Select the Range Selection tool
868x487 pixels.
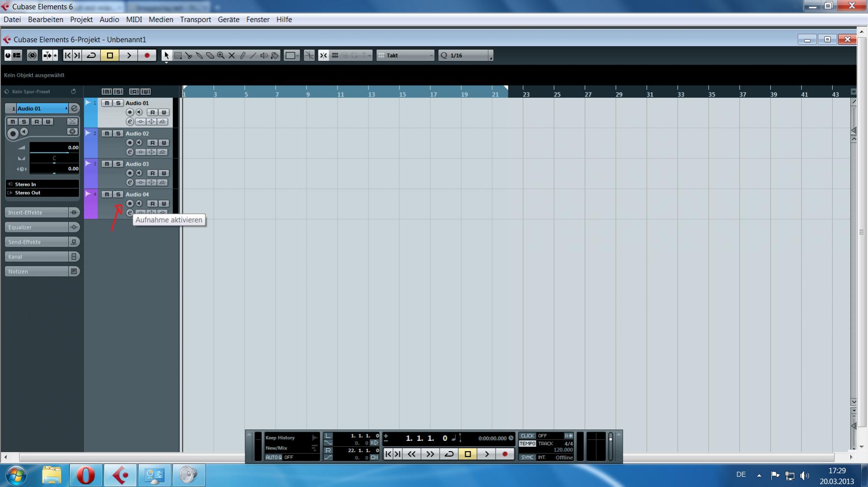click(x=178, y=56)
